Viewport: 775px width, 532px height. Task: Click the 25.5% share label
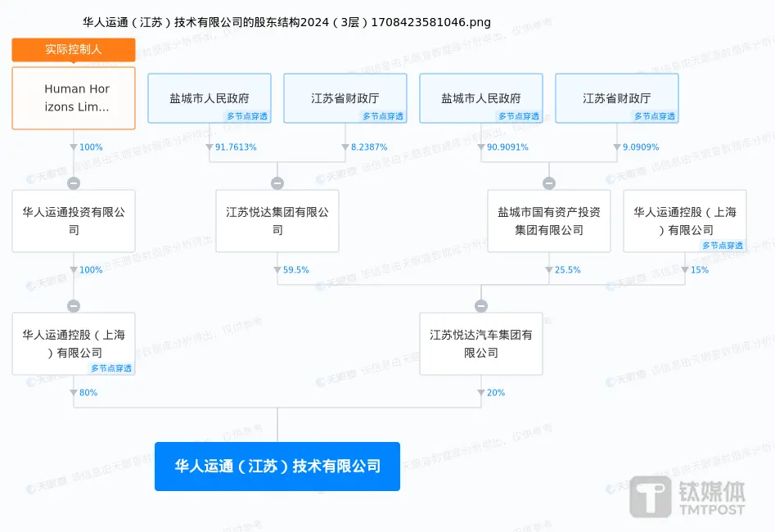click(567, 270)
